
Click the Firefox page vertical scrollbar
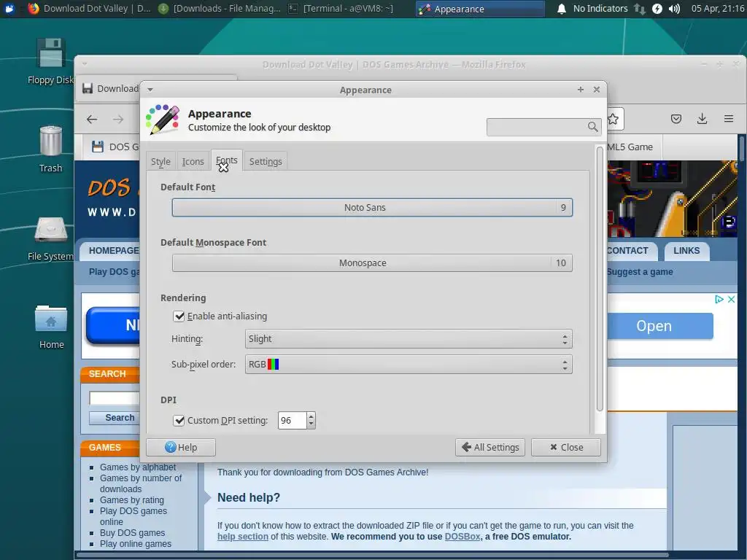pos(742,149)
